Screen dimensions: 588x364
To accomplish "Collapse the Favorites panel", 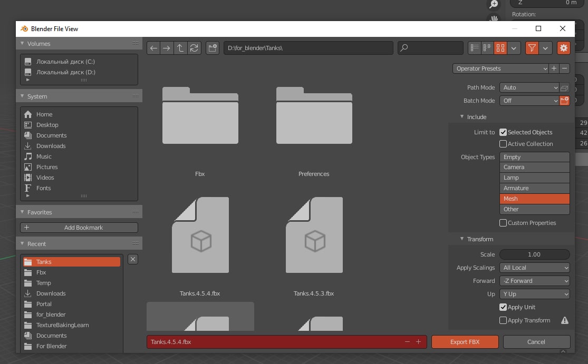I will click(22, 212).
